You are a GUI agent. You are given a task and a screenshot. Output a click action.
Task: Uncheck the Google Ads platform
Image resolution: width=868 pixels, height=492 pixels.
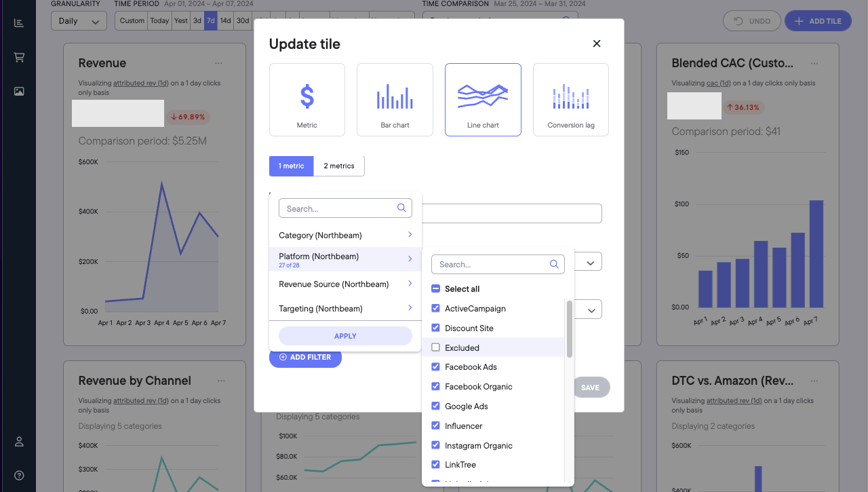pyautogui.click(x=435, y=406)
